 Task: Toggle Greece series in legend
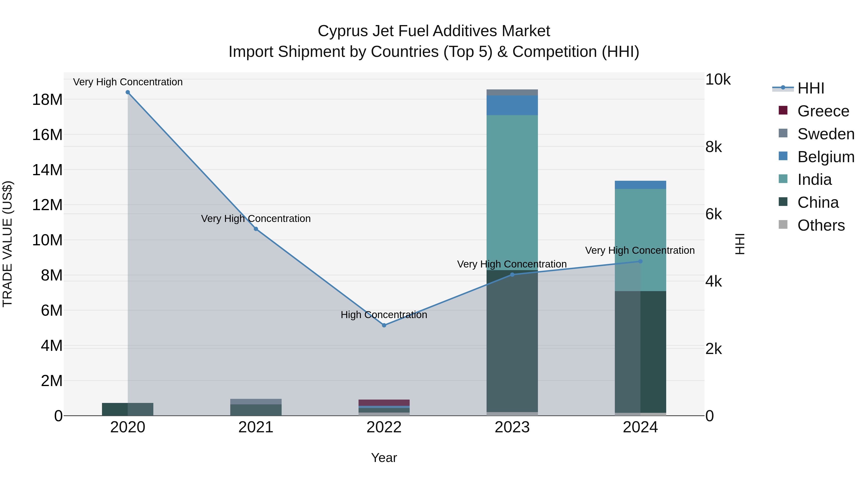pos(814,111)
